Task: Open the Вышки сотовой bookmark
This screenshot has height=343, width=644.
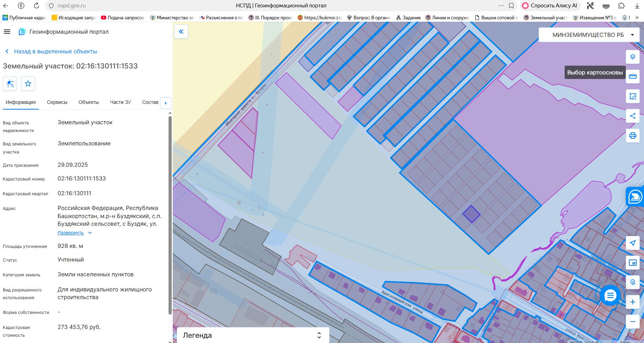Action: coord(496,18)
